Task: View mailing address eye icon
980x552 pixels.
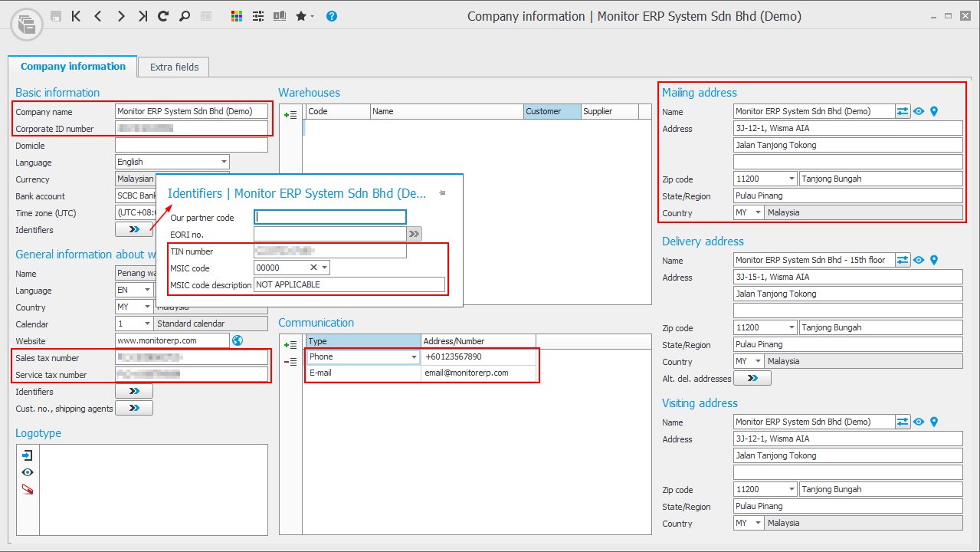Action: [919, 111]
